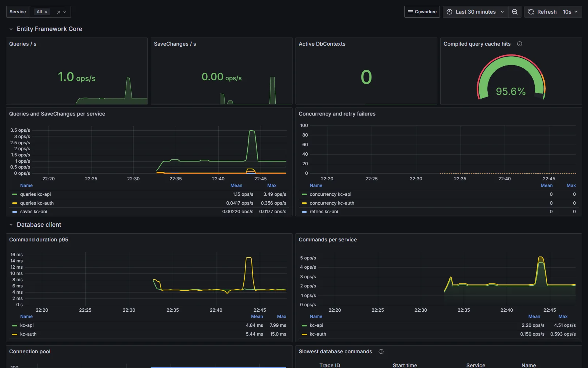Change color of Commands per service kc-auth
The image size is (588, 368).
tap(304, 335)
